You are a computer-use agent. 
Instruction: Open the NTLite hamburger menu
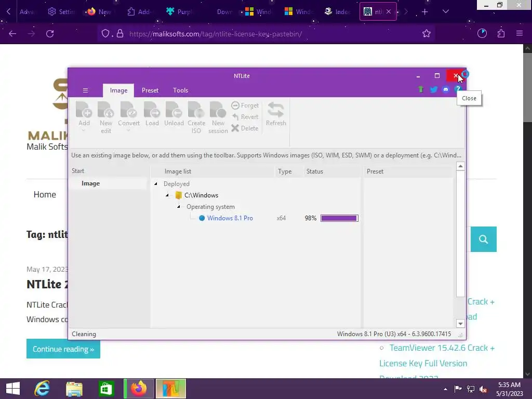click(x=85, y=90)
